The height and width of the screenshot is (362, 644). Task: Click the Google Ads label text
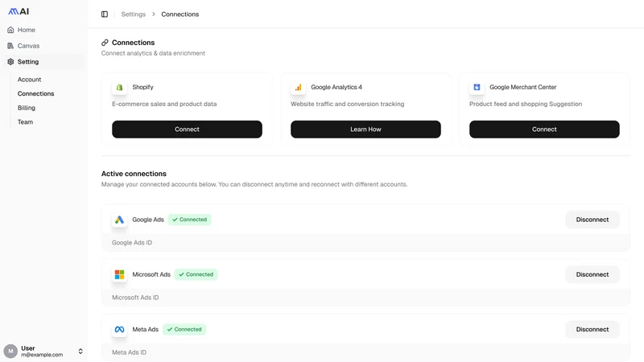coord(148,220)
